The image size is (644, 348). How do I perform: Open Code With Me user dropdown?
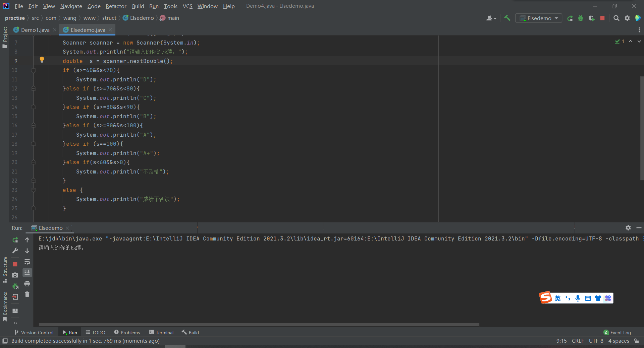(491, 18)
